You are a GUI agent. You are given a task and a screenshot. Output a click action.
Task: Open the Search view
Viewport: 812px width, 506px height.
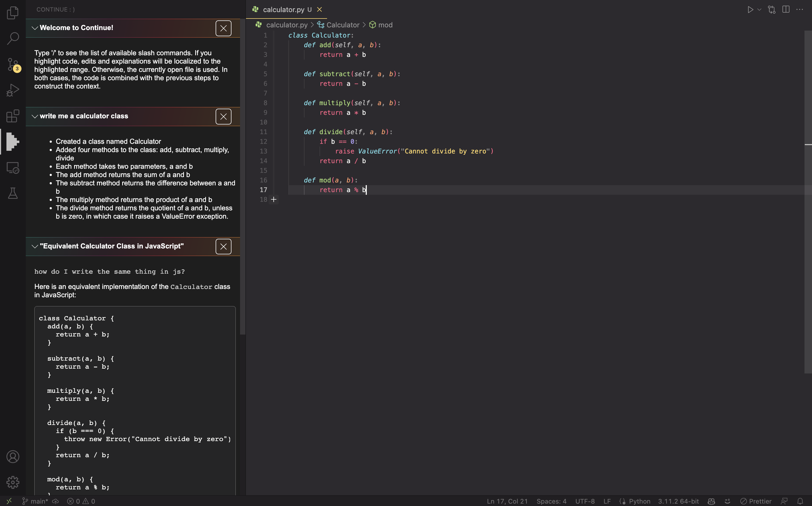pyautogui.click(x=13, y=38)
